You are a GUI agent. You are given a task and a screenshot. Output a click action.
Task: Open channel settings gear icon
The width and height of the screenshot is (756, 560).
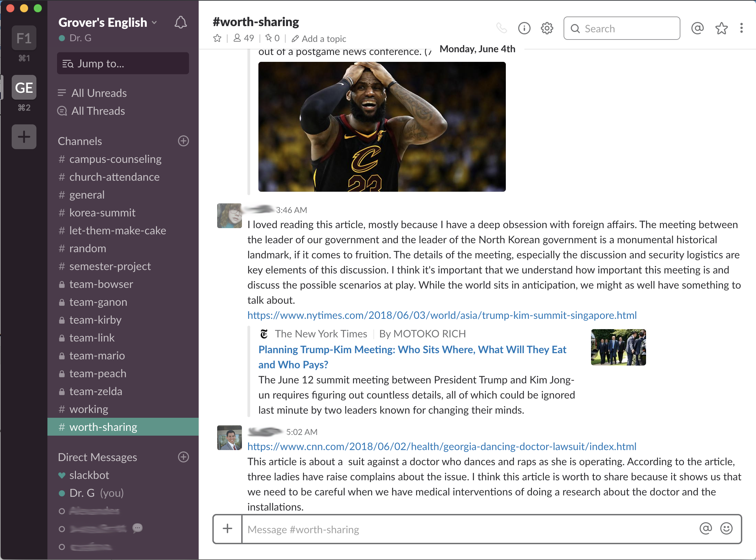[x=547, y=28]
